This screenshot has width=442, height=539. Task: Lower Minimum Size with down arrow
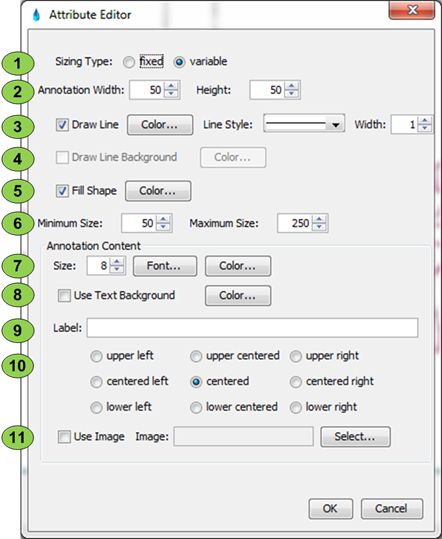163,227
